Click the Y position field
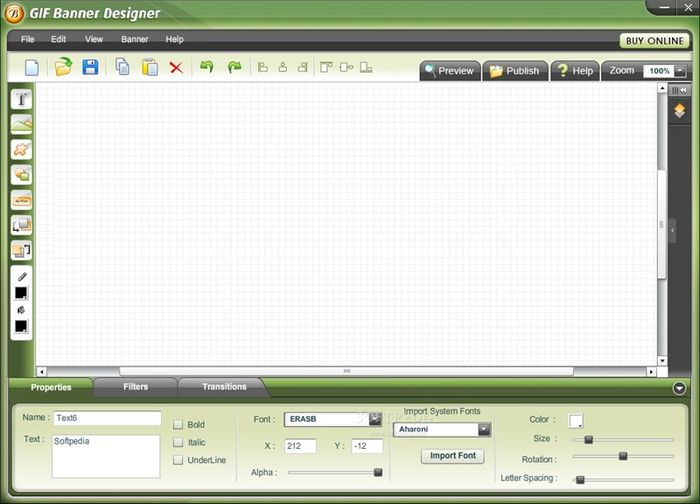Viewport: 700px width, 504px height. 367,446
